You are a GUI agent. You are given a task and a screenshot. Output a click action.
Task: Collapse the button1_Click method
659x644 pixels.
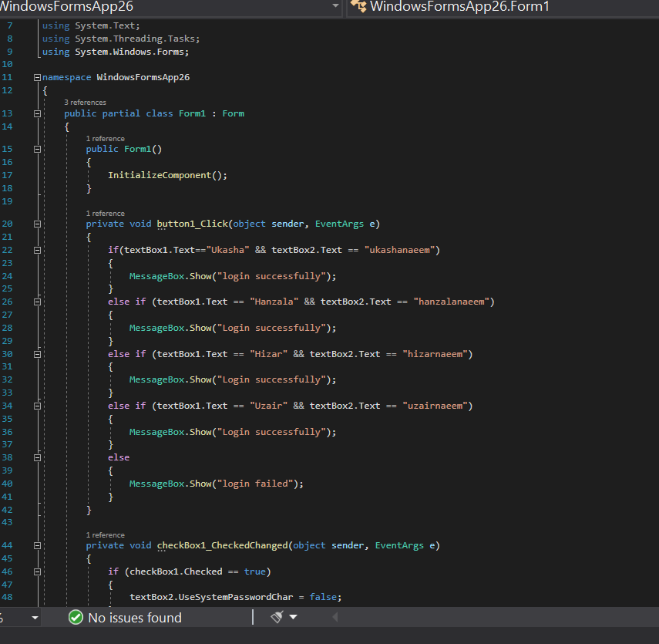click(x=36, y=223)
